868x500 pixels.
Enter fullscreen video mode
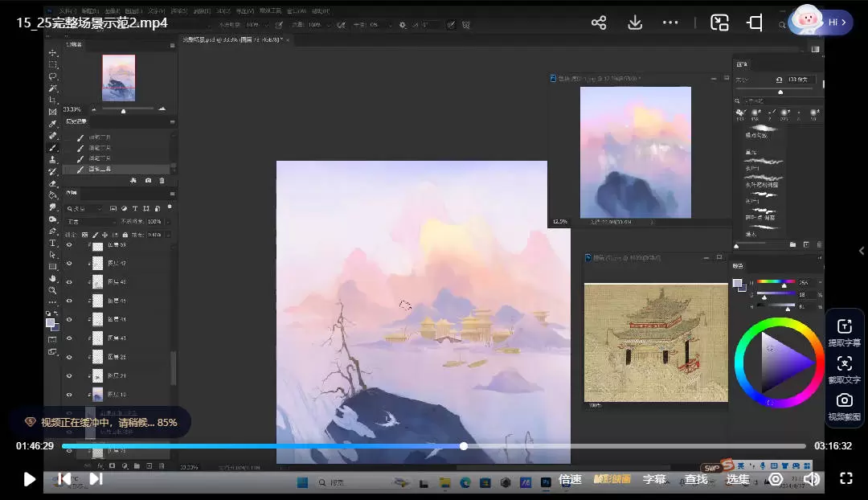click(845, 479)
